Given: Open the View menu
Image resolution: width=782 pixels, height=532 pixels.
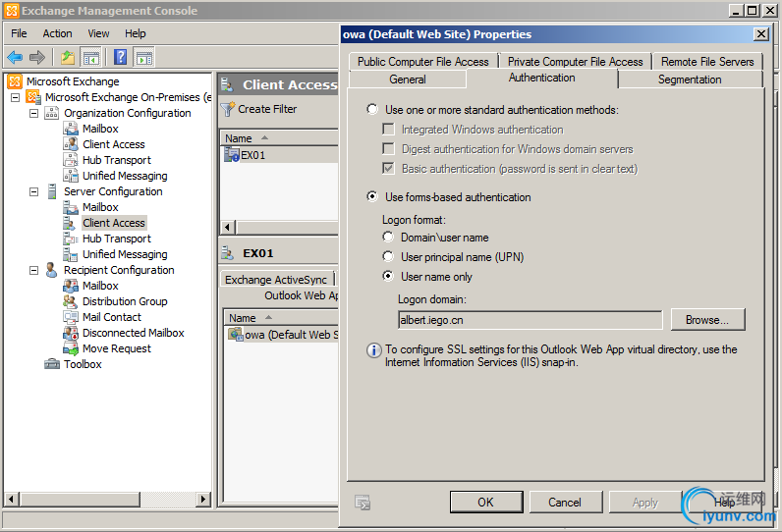Looking at the screenshot, I should tap(98, 33).
